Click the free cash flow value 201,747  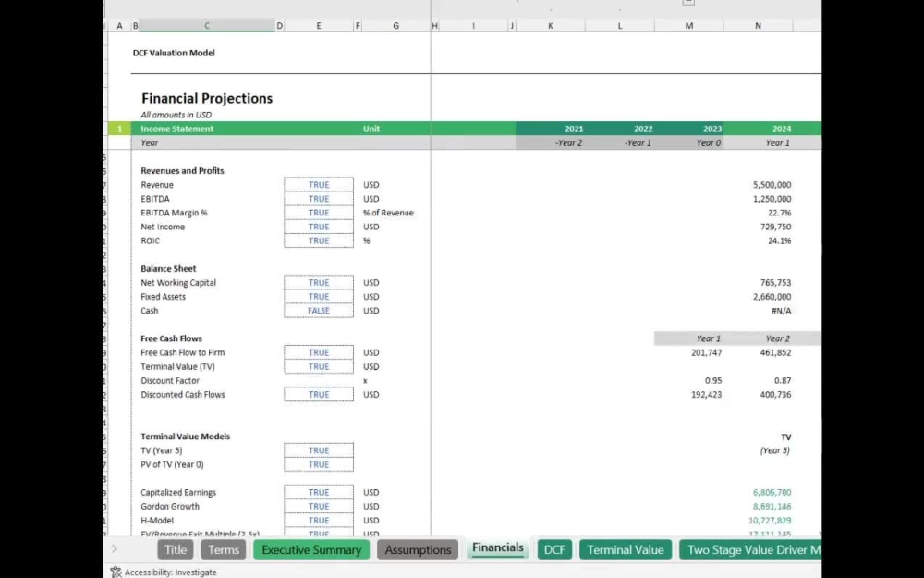click(707, 352)
